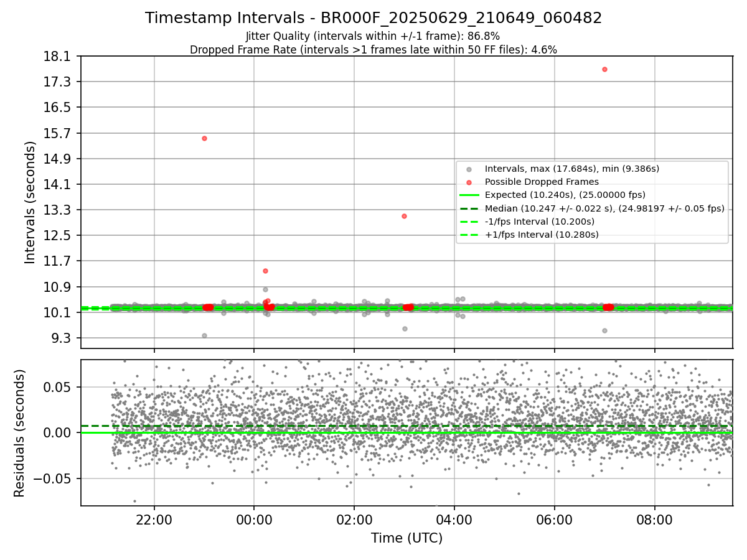Click the red dropped-frames cluster near 03:00 on the baseline
Screen dimensions: 747x560
408,307
